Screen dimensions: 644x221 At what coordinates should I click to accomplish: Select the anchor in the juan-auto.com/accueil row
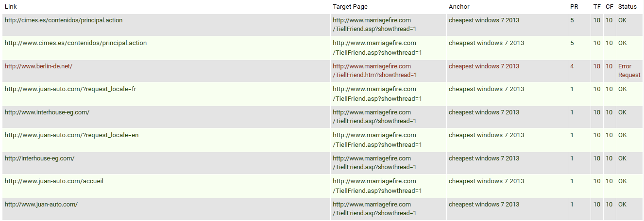tap(486, 181)
